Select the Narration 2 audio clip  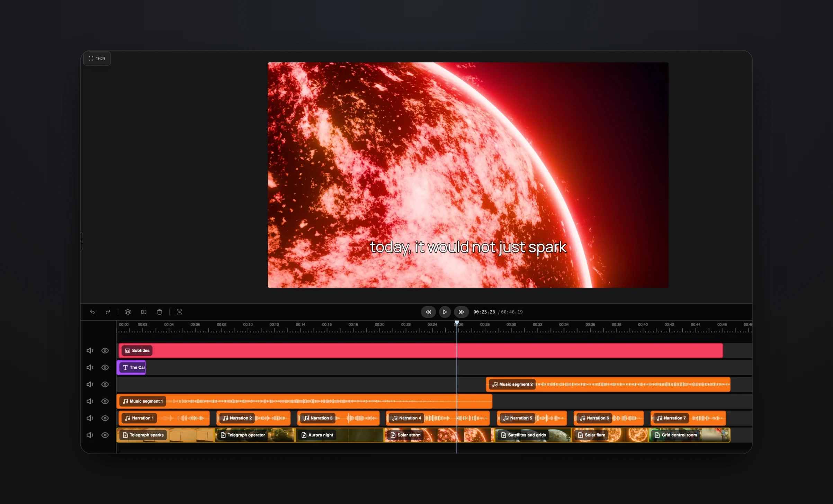pyautogui.click(x=253, y=418)
